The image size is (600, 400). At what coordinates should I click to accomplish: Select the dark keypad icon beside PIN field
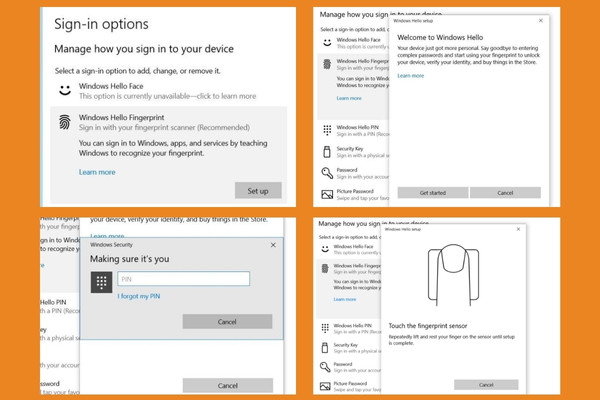point(101,282)
